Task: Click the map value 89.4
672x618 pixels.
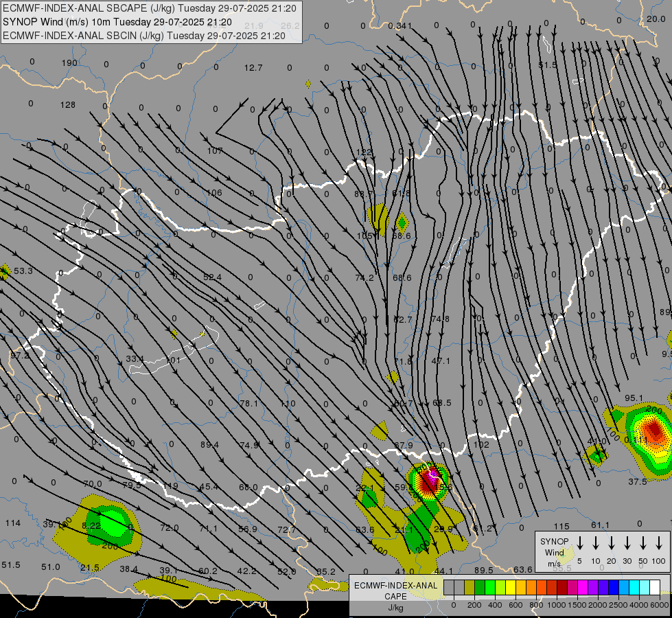Action: click(x=209, y=445)
